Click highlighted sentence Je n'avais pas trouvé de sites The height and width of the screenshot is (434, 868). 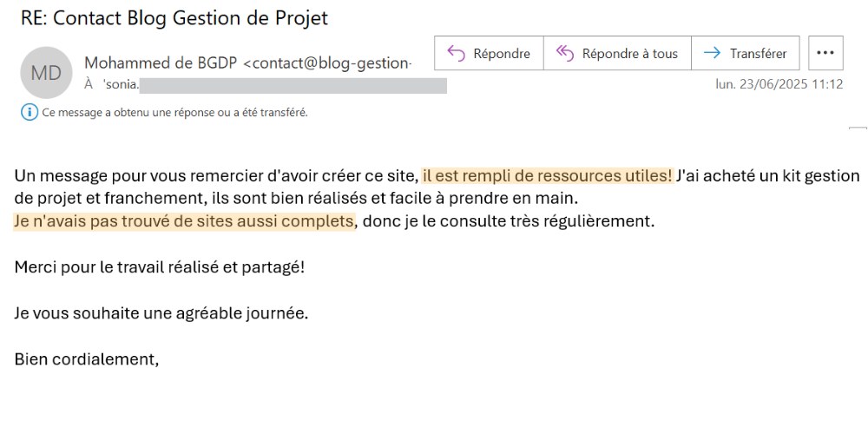184,221
